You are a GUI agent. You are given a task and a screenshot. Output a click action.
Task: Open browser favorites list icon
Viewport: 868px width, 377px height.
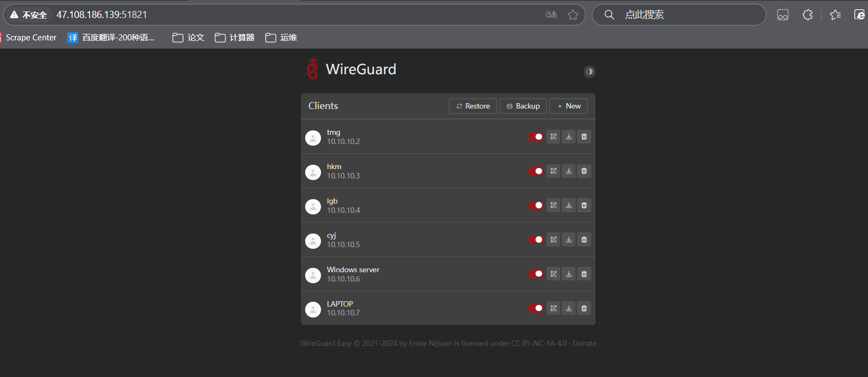835,15
